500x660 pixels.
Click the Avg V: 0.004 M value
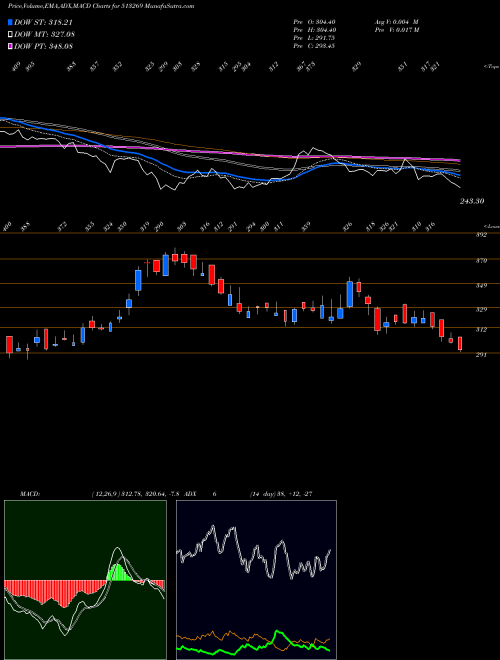pos(396,22)
